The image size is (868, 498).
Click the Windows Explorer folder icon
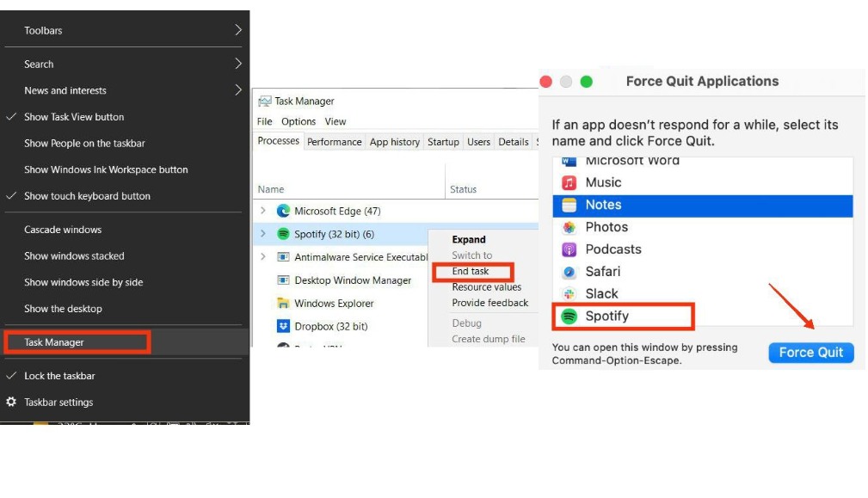283,304
